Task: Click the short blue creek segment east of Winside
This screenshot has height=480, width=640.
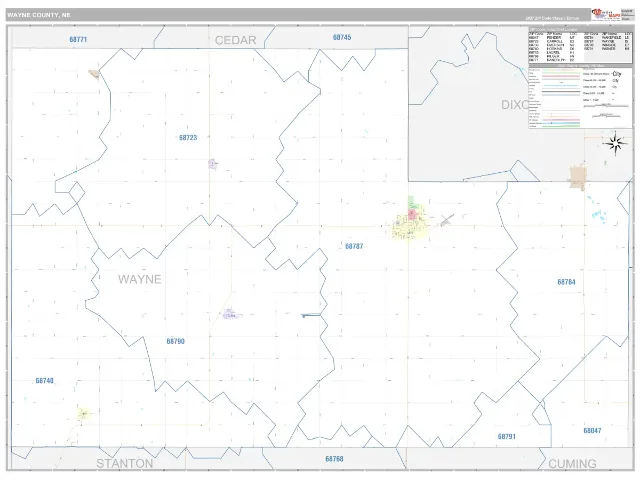Action: click(x=311, y=315)
